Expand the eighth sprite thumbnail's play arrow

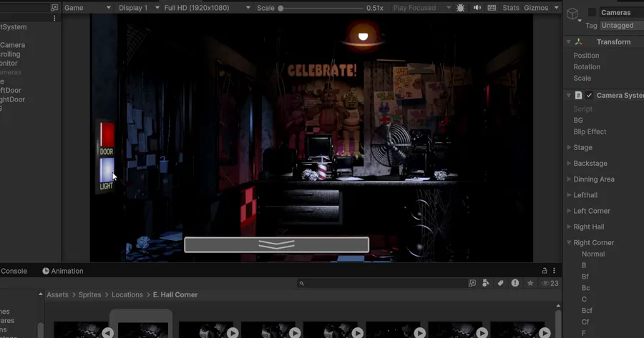(x=545, y=333)
